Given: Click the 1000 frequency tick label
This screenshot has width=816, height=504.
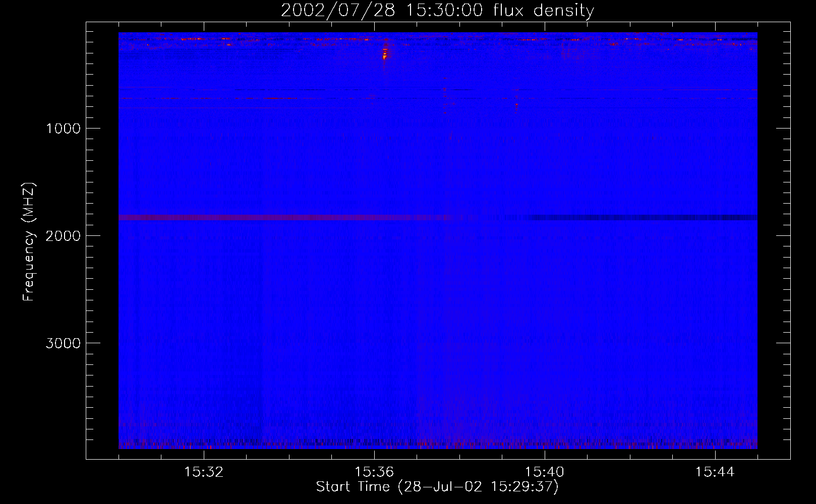Looking at the screenshot, I should coord(63,129).
